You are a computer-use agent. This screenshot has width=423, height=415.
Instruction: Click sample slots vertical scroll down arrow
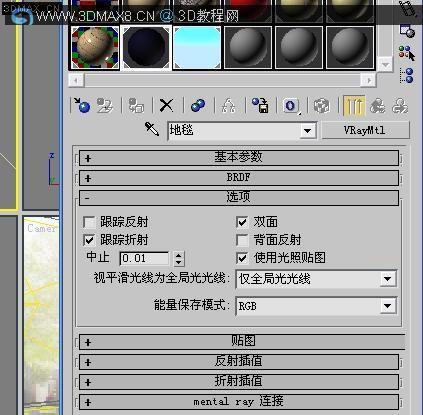point(385,64)
